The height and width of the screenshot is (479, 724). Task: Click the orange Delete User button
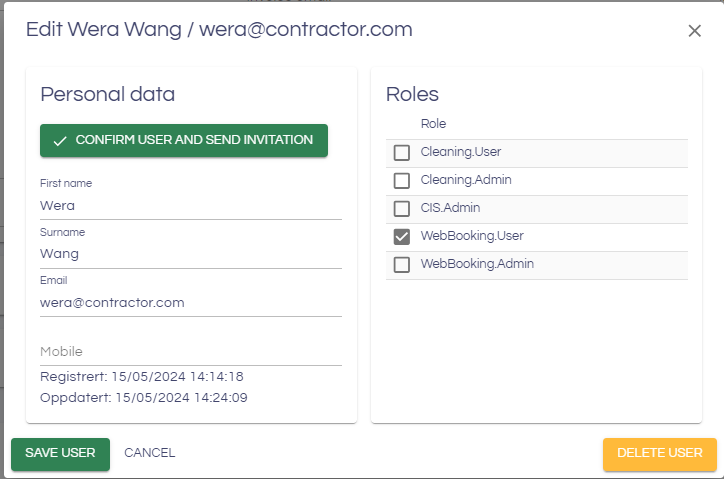coord(659,453)
